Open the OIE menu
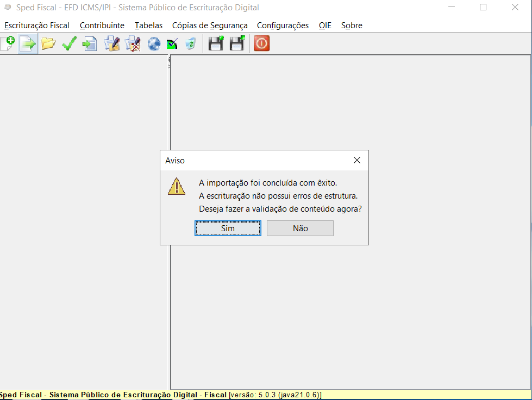Image resolution: width=532 pixels, height=400 pixels. (x=325, y=26)
